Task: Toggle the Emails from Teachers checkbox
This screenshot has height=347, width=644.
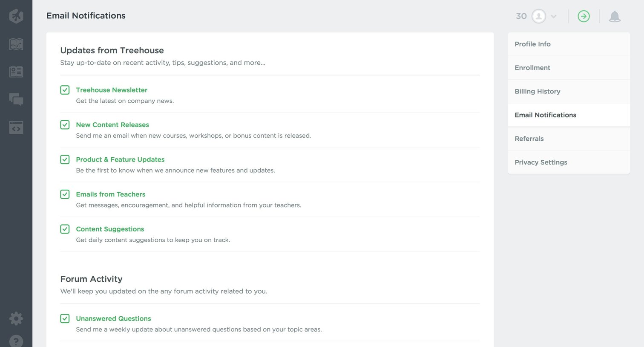Action: [x=65, y=194]
